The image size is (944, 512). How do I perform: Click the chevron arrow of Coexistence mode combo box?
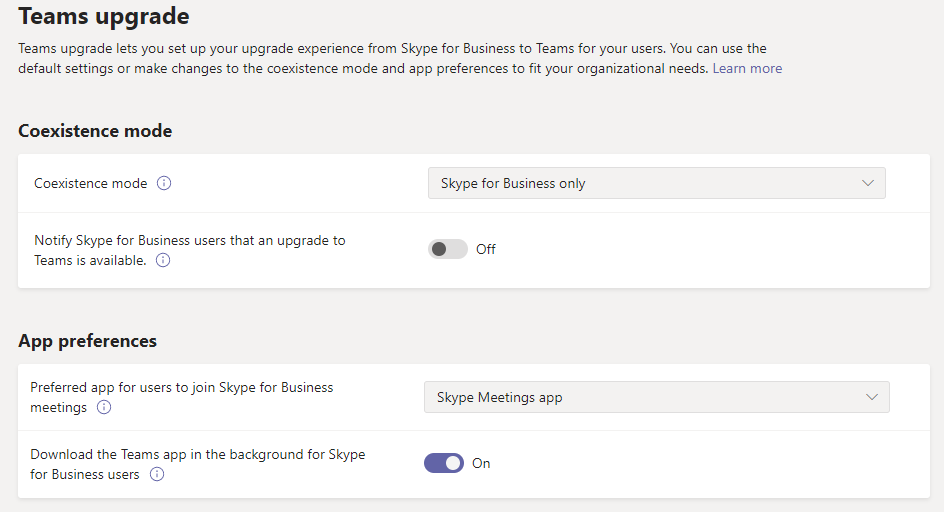(868, 183)
